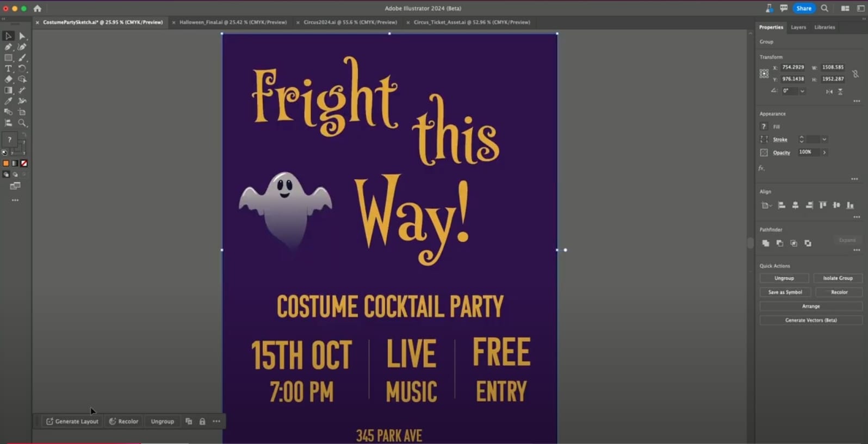This screenshot has width=868, height=444.
Task: Activate the Eraser tool
Action: (8, 79)
